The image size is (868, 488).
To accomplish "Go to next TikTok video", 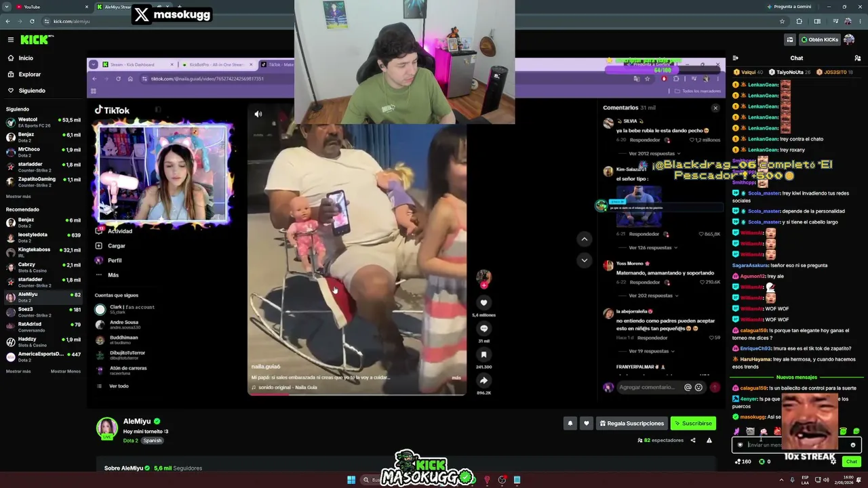I will 584,260.
